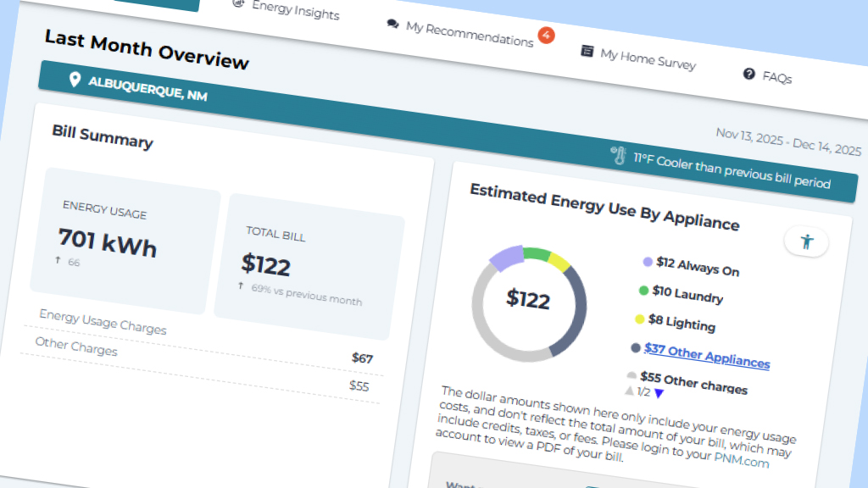The image size is (868, 488).
Task: Toggle the green Laundry legend marker
Action: pyautogui.click(x=642, y=291)
